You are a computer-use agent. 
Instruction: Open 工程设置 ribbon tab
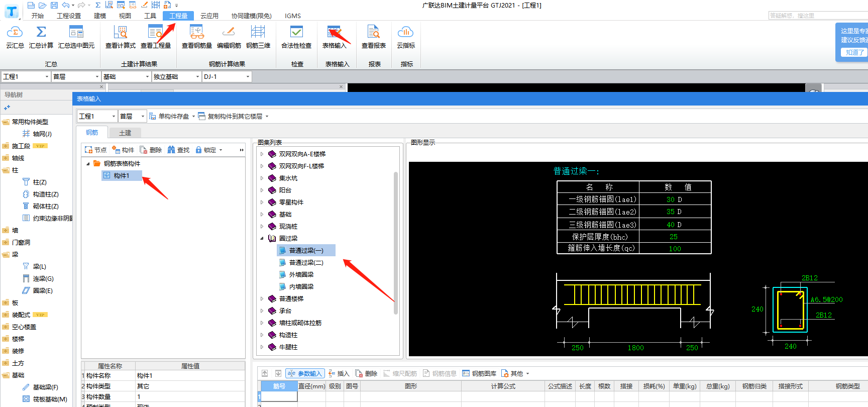[x=69, y=16]
